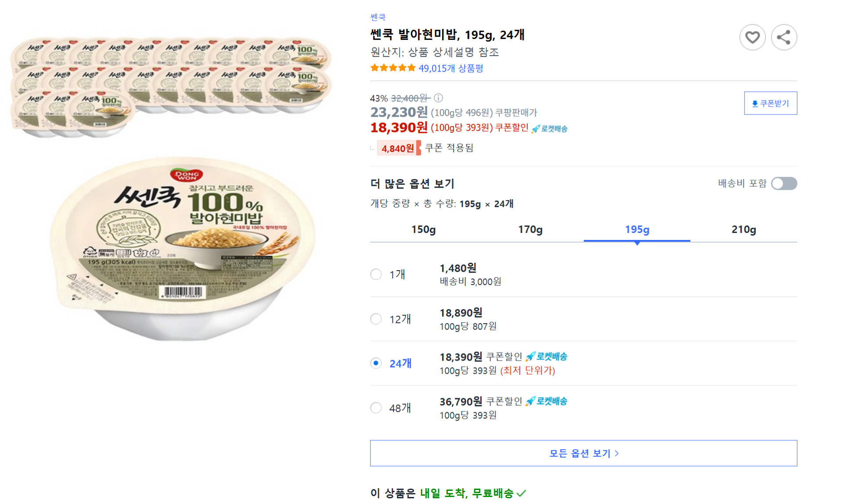Click the heart wishlist icon

[753, 37]
